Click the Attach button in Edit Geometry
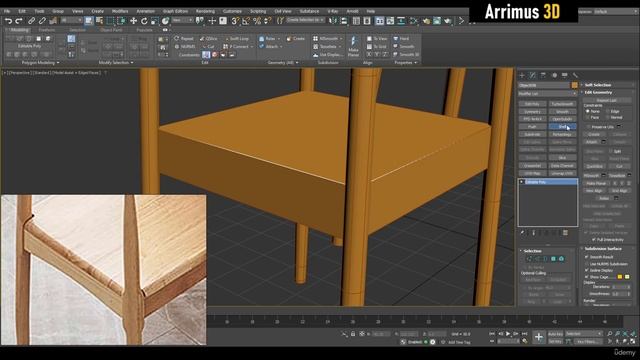The image size is (640, 360). (x=591, y=142)
